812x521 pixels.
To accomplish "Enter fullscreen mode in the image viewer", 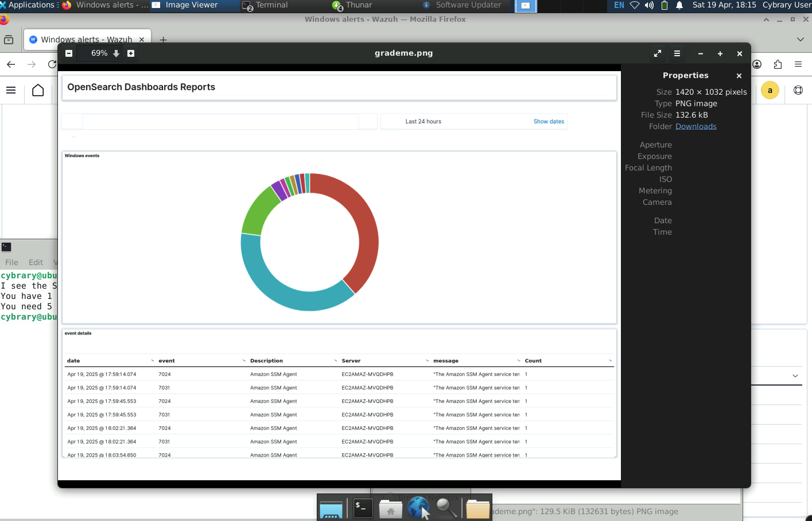I will click(x=658, y=53).
